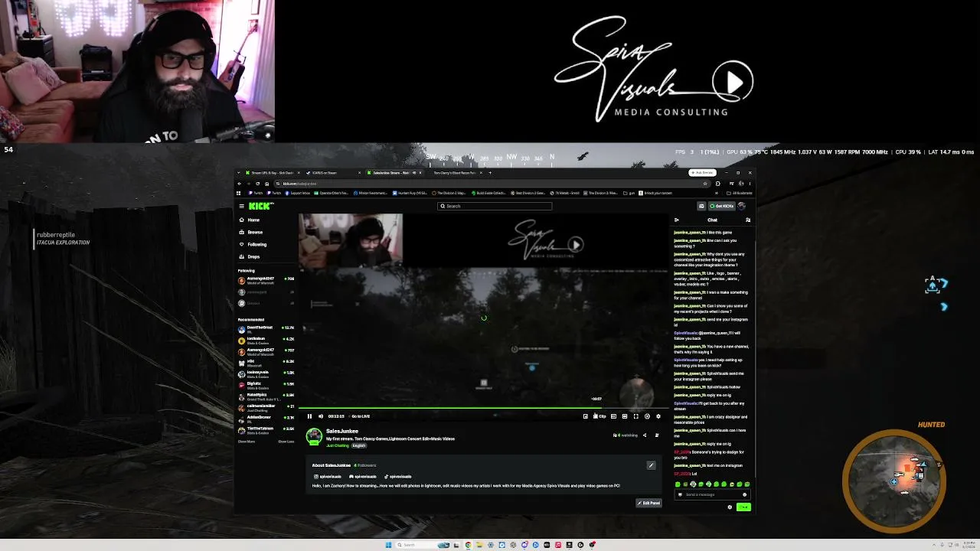Open the profile avatar menu on Kick
This screenshot has height=551, width=980.
point(741,206)
